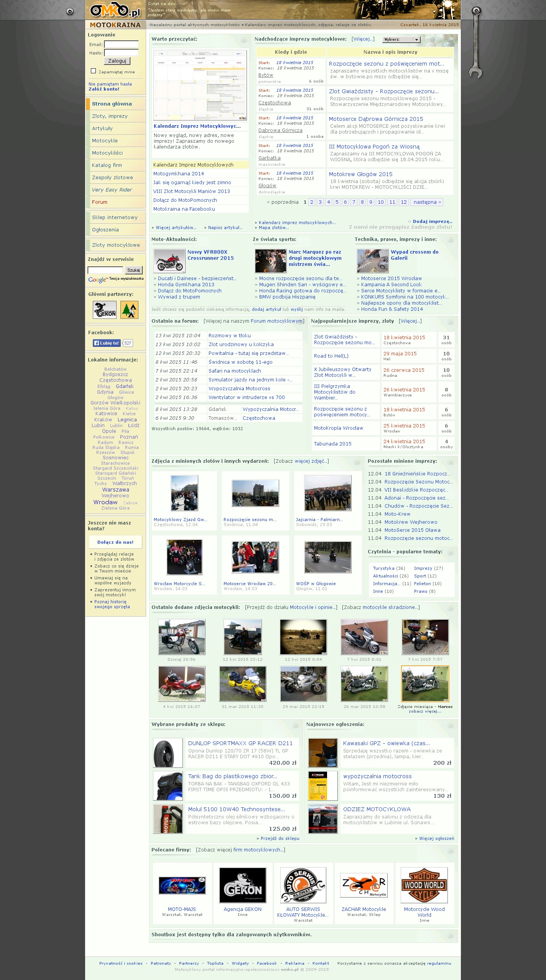The width and height of the screenshot is (546, 980).
Task: Focus the Email login input field
Action: point(121,45)
